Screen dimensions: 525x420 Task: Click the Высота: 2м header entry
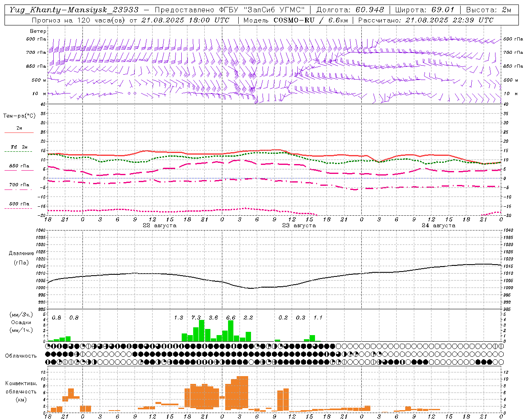(x=488, y=10)
